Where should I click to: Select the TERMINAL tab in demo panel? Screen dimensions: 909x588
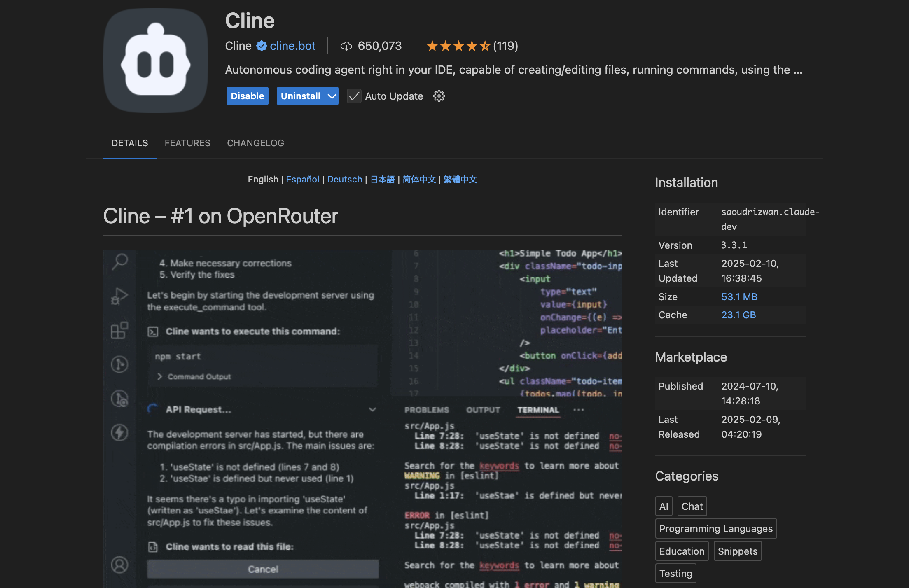tap(538, 410)
